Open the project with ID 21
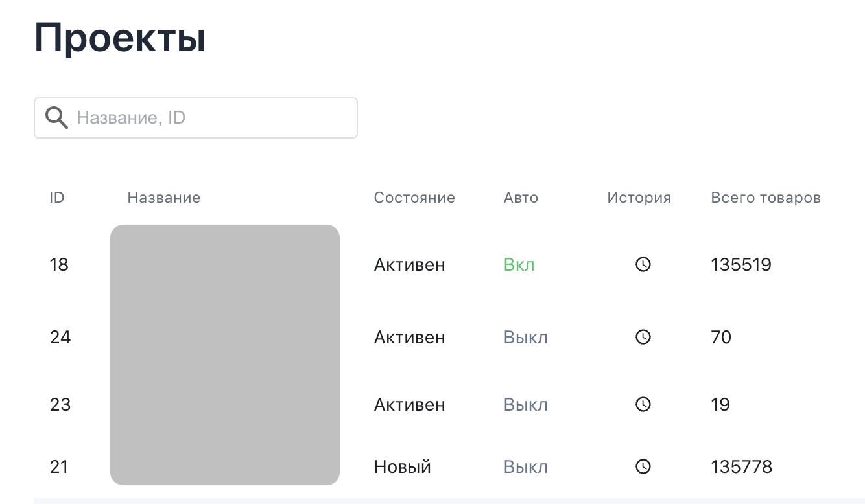Screen dimensions: 865x504 59,466
